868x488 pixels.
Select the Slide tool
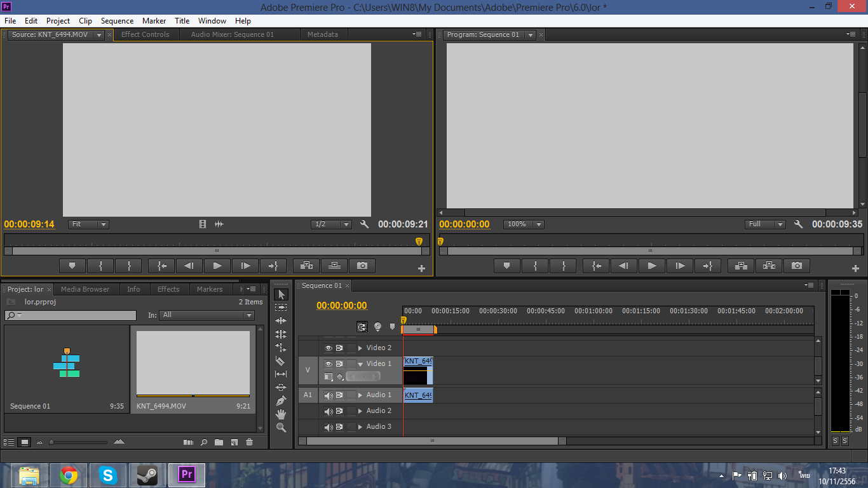pyautogui.click(x=281, y=388)
